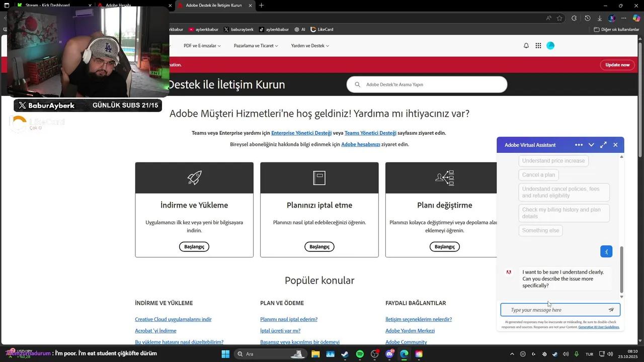The image size is (644, 362).
Task: Follow the Adobe hesabınızı link
Action: click(x=361, y=144)
